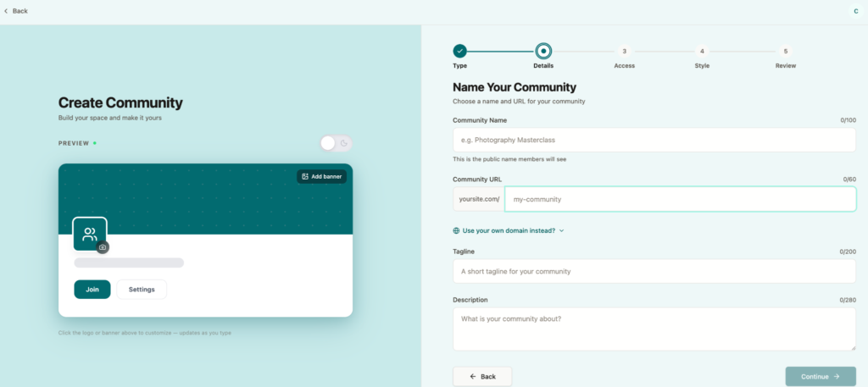
Task: Open Settings in the preview card
Action: (x=142, y=290)
